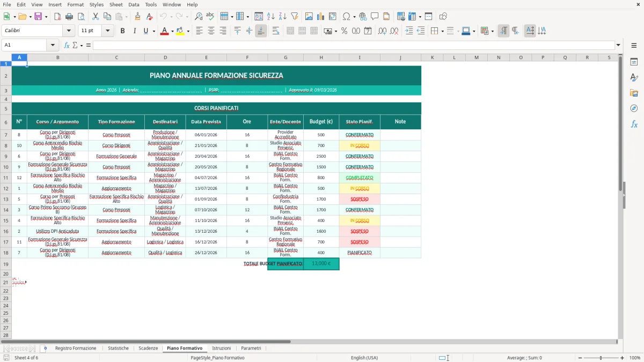Click the Format as Percent icon
Image resolution: width=644 pixels, height=362 pixels.
(344, 31)
